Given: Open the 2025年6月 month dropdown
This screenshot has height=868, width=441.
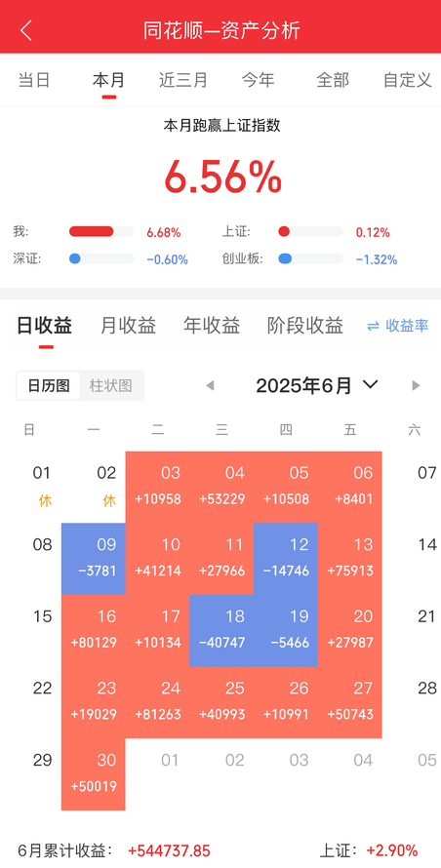Looking at the screenshot, I should pos(317,385).
